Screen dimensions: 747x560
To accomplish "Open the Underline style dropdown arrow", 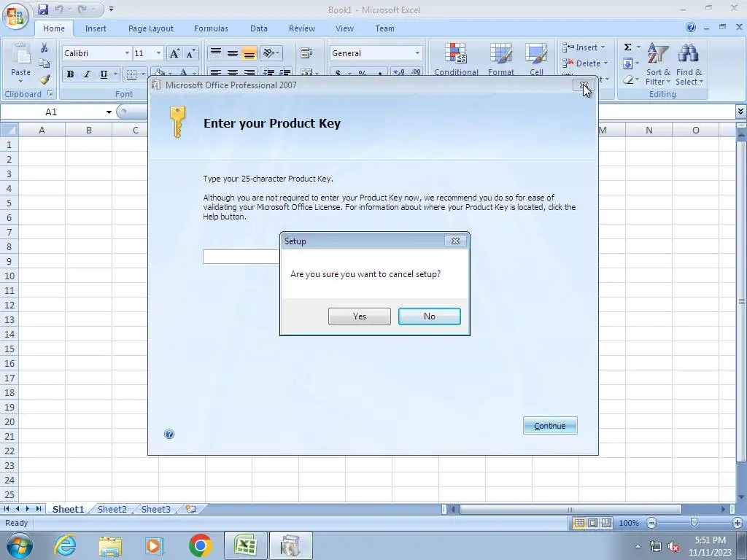I will coord(115,74).
